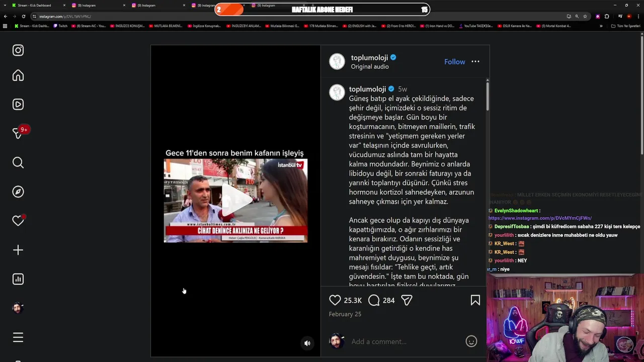The image size is (644, 362).
Task: Open media controls icon in browser toolbar
Action: pyautogui.click(x=620, y=16)
